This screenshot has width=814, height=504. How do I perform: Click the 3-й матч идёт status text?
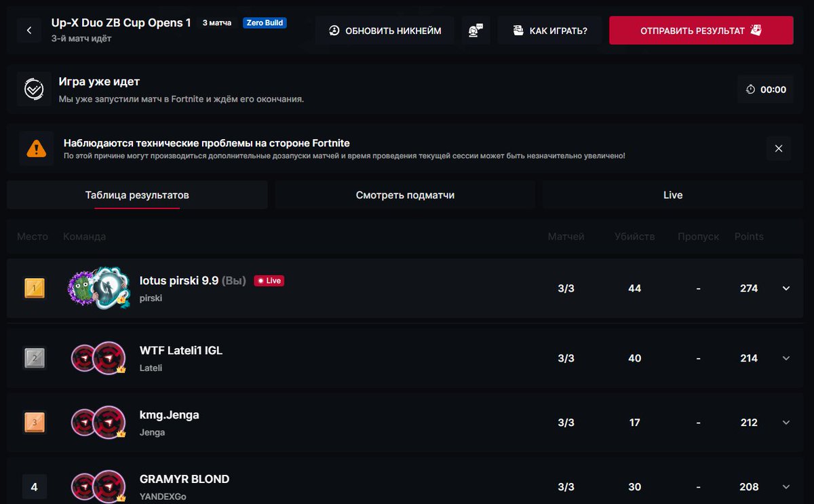81,39
